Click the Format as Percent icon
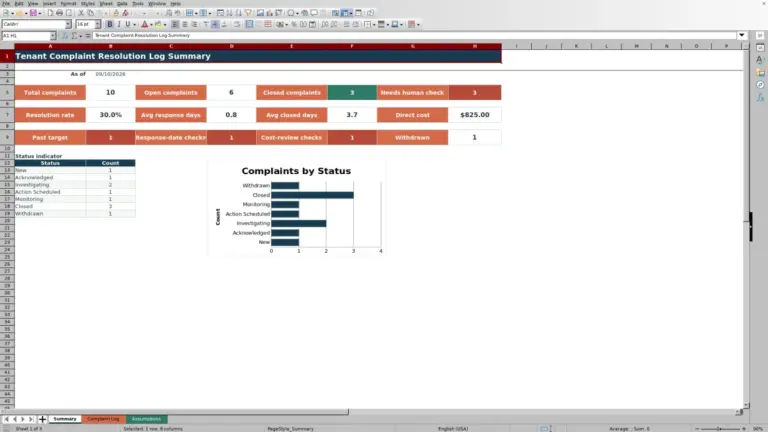Viewport: 768px width, 432px height. coord(294,24)
